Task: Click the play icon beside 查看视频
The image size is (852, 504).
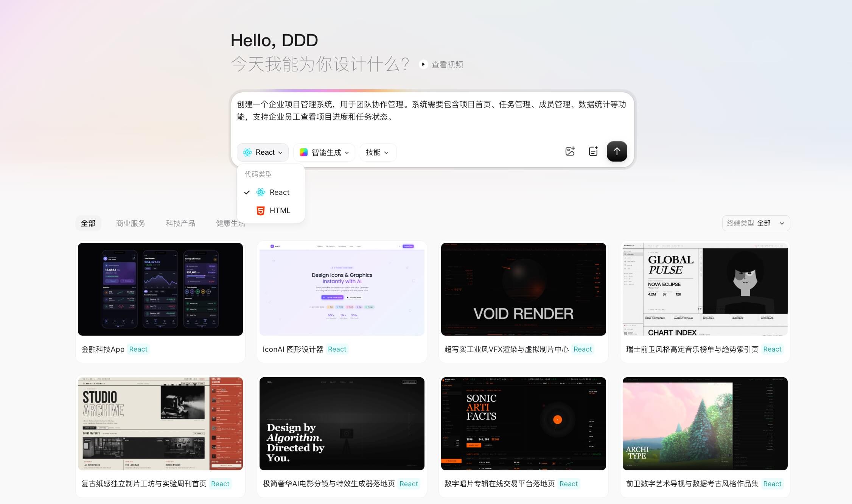Action: pyautogui.click(x=423, y=64)
